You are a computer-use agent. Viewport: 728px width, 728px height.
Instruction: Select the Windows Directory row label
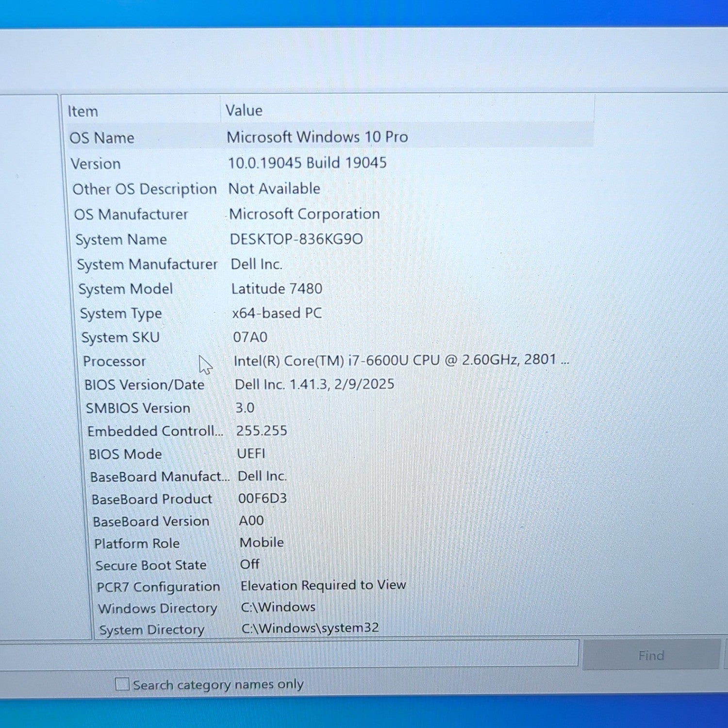pyautogui.click(x=158, y=609)
